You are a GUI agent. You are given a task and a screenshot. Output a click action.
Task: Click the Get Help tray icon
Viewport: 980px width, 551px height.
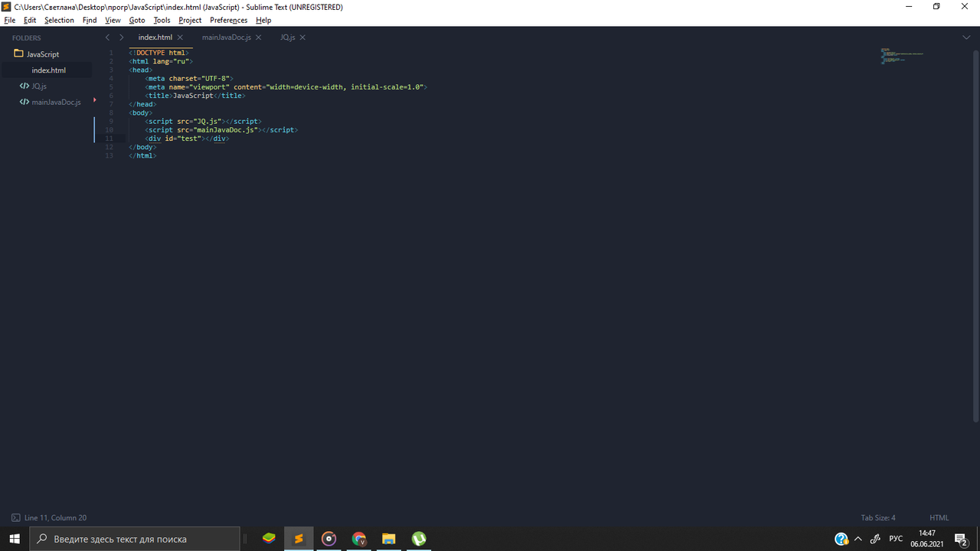click(x=841, y=539)
